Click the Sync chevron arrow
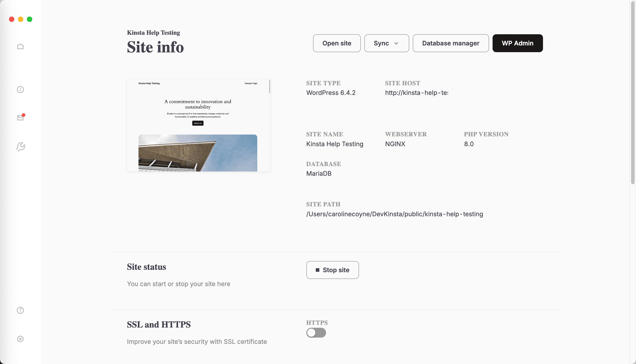 coord(396,43)
